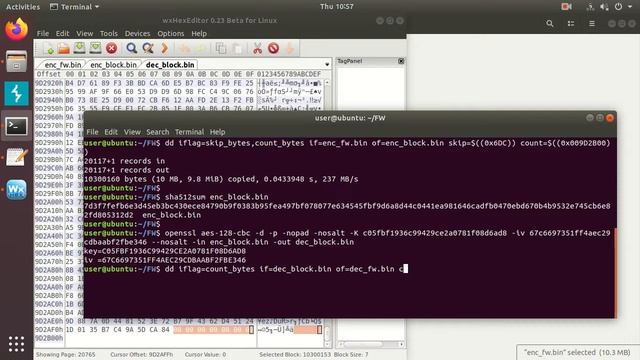Open wxHexEditor View menu
This screenshot has width=640, height=360.
84,33
